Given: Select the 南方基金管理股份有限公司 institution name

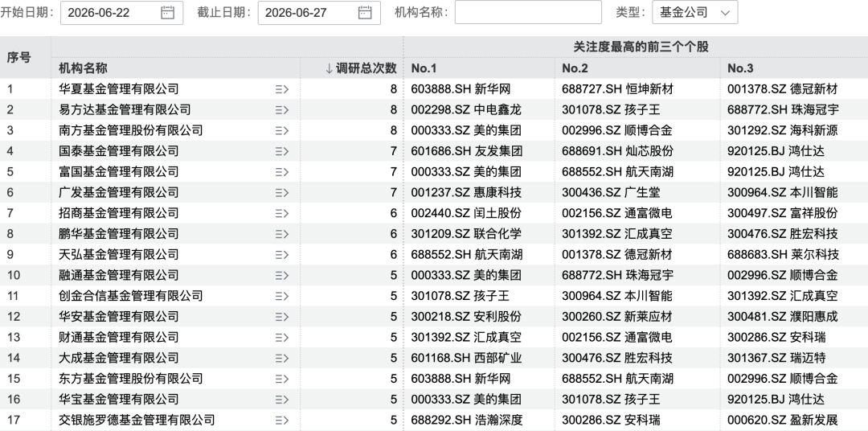Looking at the screenshot, I should (x=131, y=131).
